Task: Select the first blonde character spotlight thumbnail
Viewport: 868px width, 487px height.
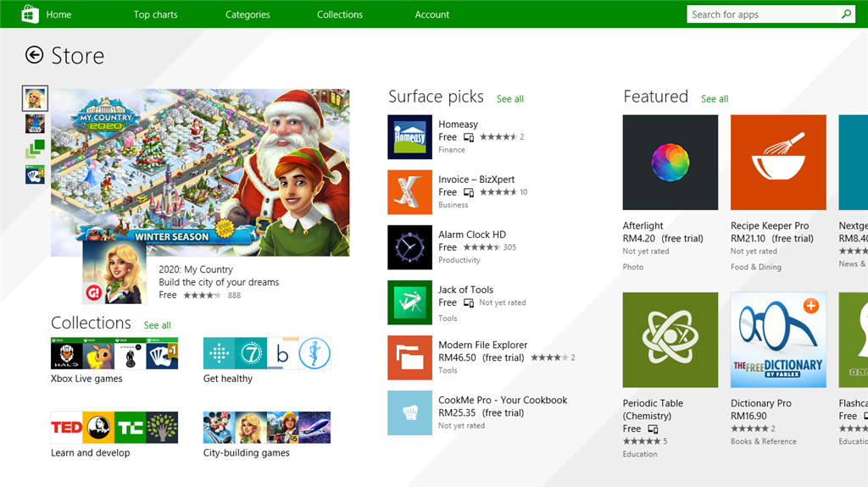Action: (x=35, y=98)
